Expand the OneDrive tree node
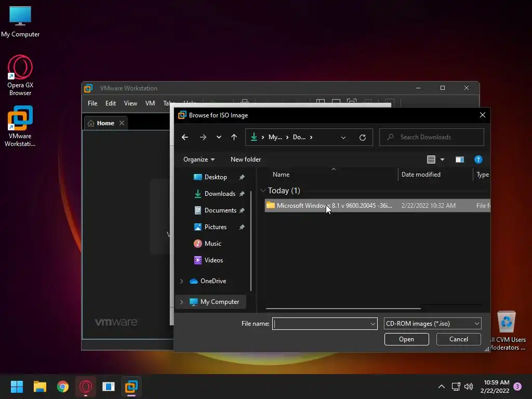This screenshot has width=532, height=399. point(181,281)
